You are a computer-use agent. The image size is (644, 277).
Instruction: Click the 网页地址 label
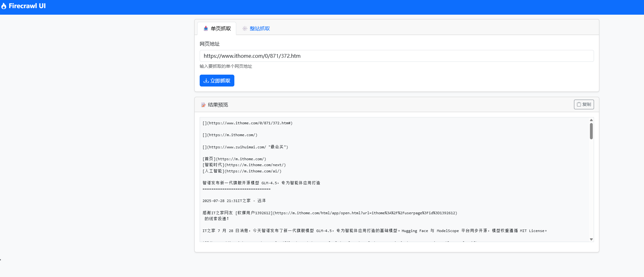pos(210,44)
